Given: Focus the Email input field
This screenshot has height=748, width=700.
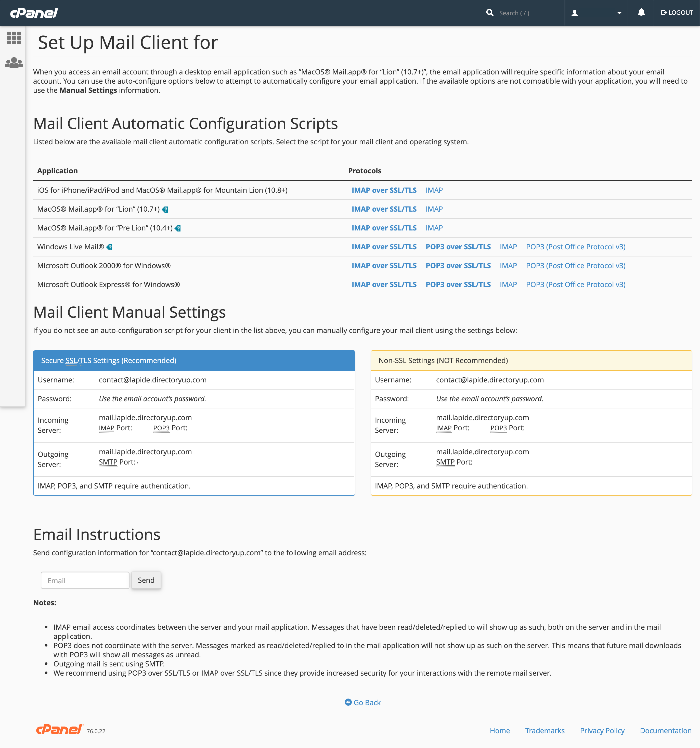Looking at the screenshot, I should (85, 580).
